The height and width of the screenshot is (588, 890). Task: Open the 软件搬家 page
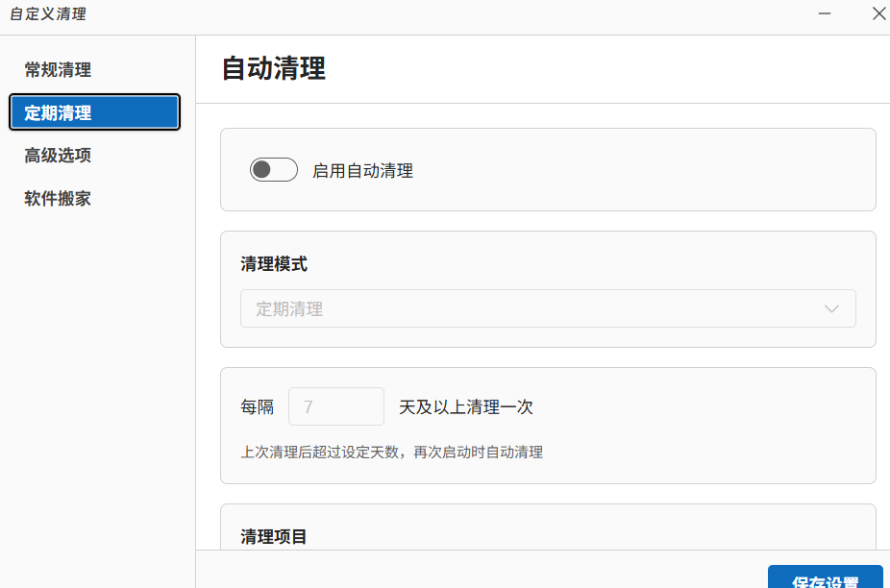(x=58, y=198)
